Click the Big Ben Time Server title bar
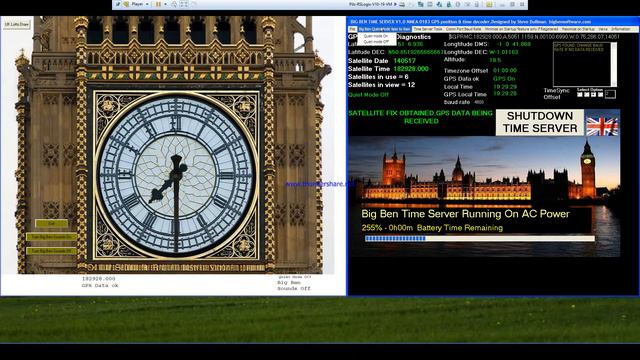The width and height of the screenshot is (640, 360). 493,22
